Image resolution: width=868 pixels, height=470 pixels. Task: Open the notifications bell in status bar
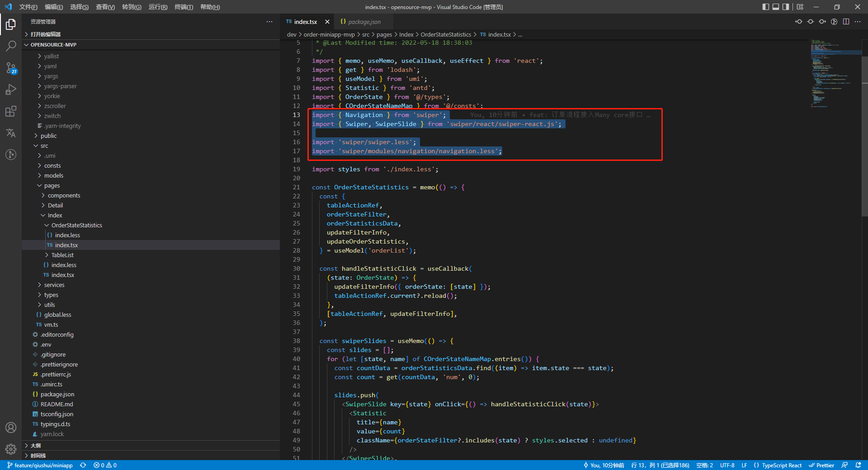pos(857,465)
